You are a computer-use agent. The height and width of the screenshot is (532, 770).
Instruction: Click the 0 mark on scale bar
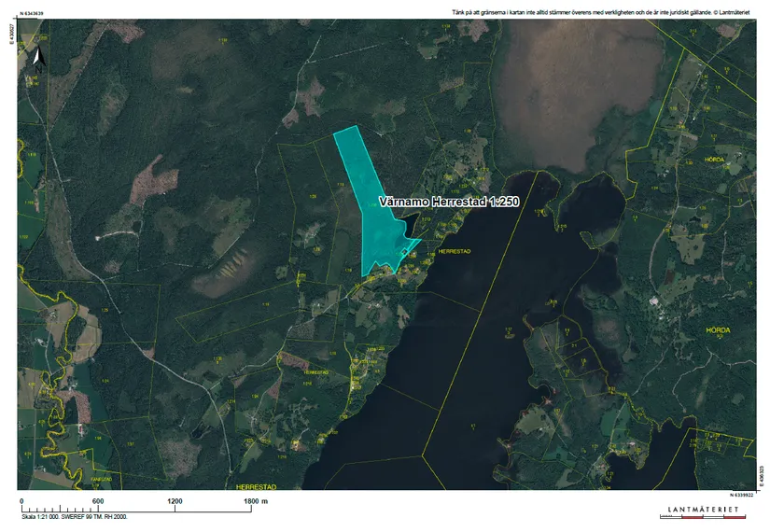pyautogui.click(x=21, y=502)
